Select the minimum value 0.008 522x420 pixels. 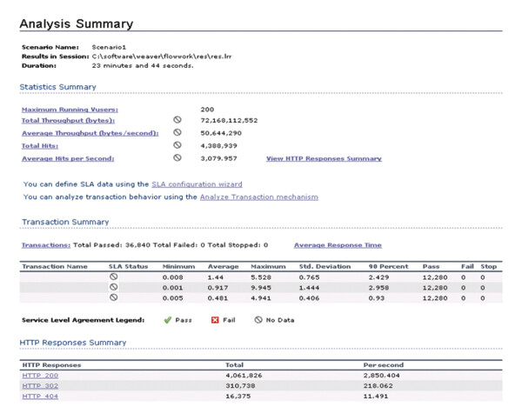coord(173,277)
